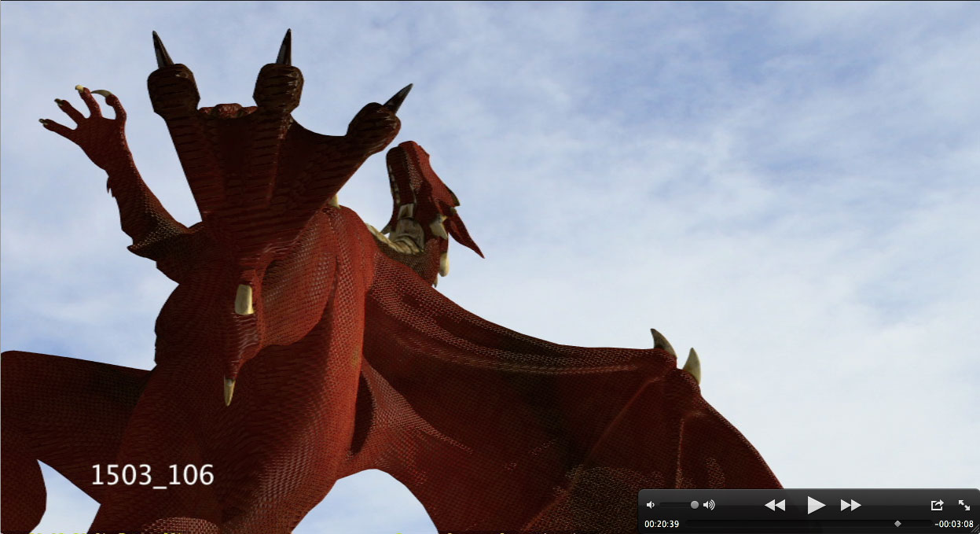Click the cloudy sky area of the video
The image size is (980, 534).
(x=707, y=157)
